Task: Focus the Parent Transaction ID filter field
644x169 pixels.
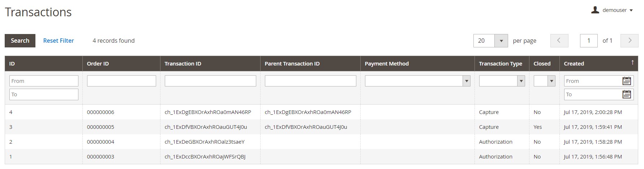Action: coord(310,81)
